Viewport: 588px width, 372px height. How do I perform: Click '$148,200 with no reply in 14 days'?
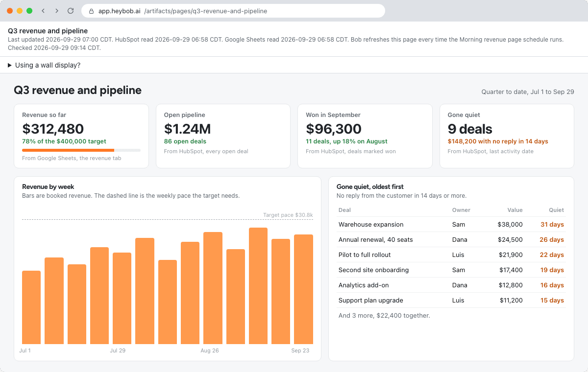[x=498, y=141]
